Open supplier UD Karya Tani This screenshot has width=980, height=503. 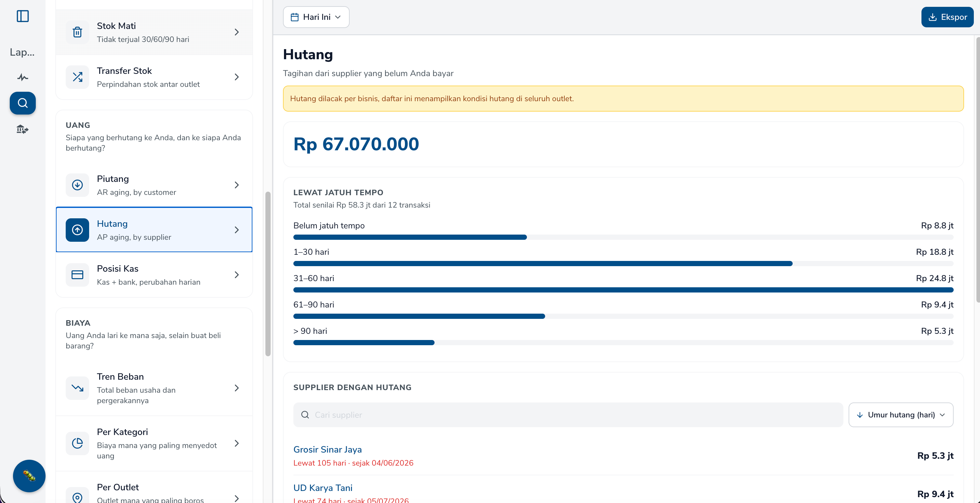pyautogui.click(x=323, y=488)
